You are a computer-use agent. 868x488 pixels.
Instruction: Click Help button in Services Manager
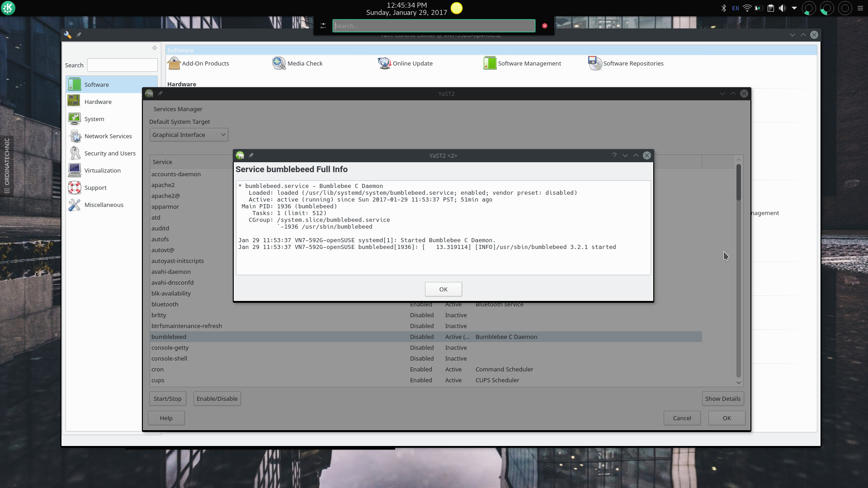pyautogui.click(x=166, y=418)
